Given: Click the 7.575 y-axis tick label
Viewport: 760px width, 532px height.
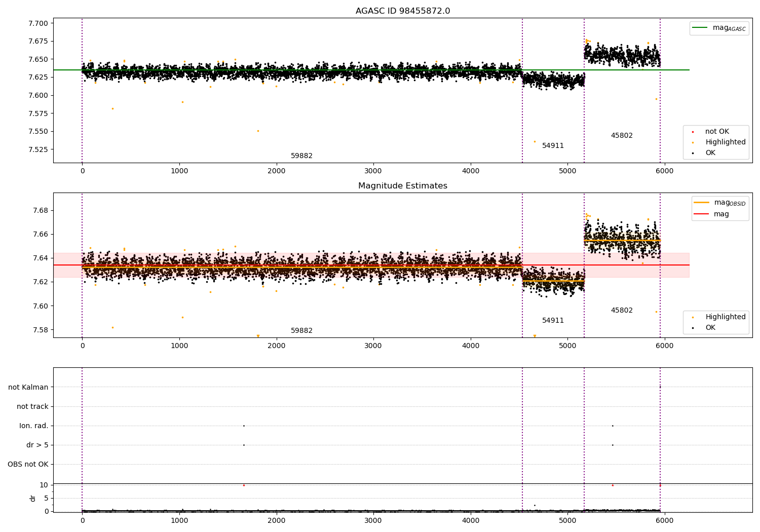Looking at the screenshot, I should click(x=38, y=113).
